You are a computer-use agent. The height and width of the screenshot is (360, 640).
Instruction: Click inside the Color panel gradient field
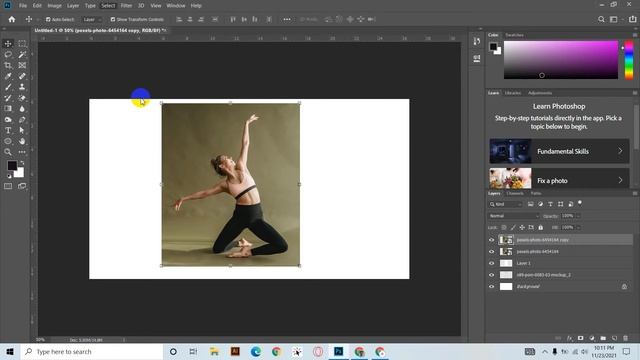click(x=561, y=60)
